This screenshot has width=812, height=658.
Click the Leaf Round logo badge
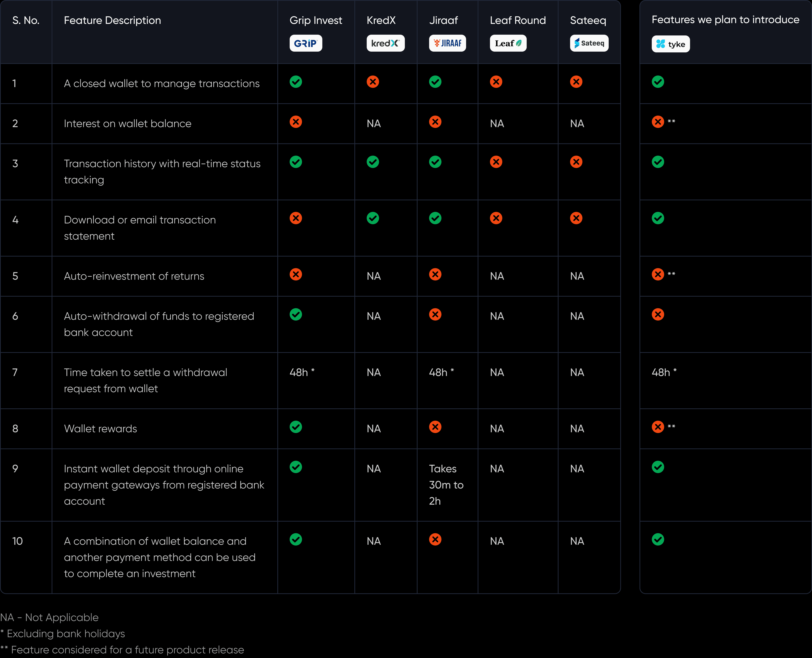[508, 43]
